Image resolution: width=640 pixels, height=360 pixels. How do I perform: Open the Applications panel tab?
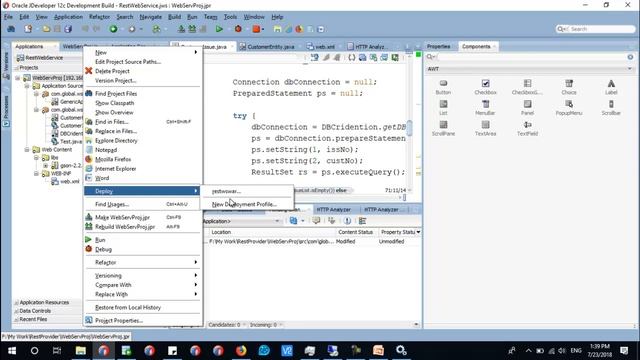tap(29, 47)
